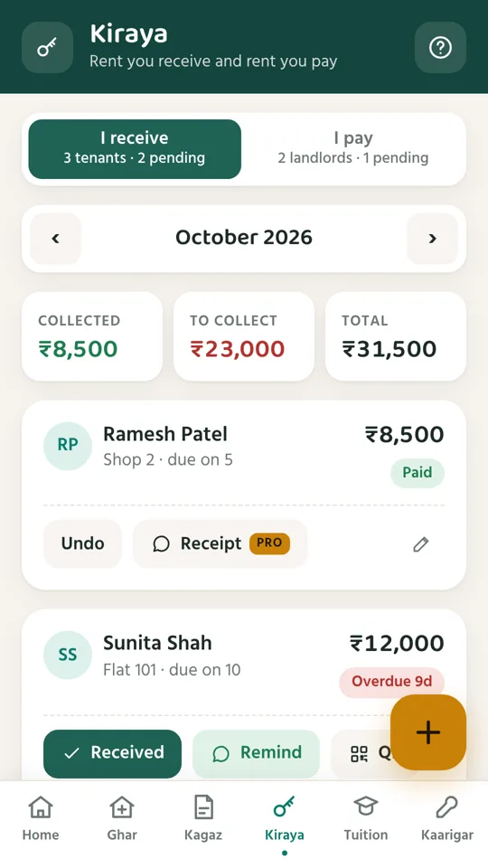Mark Sunita Shah rent as Received
This screenshot has height=868, width=488.
pos(112,753)
